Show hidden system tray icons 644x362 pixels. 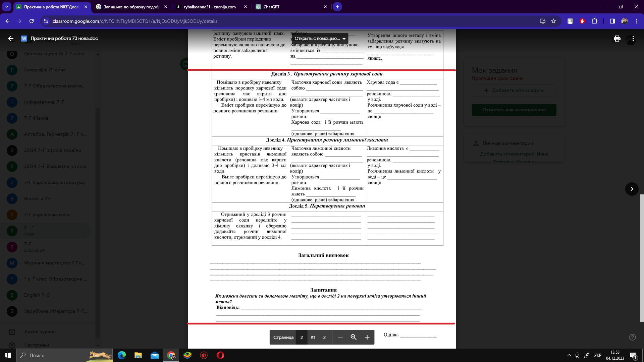tap(569, 355)
